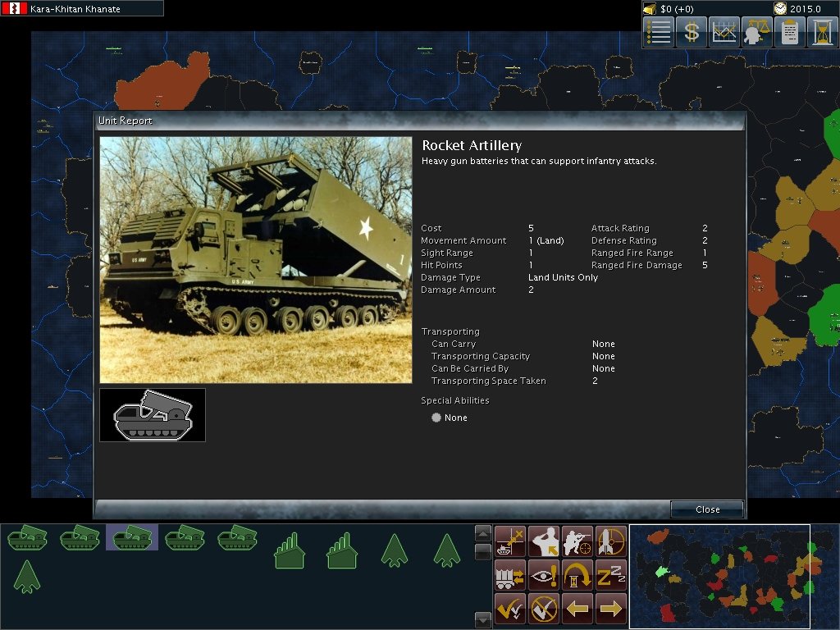
Task: Open the head and scales diplomacy icon
Action: (757, 32)
